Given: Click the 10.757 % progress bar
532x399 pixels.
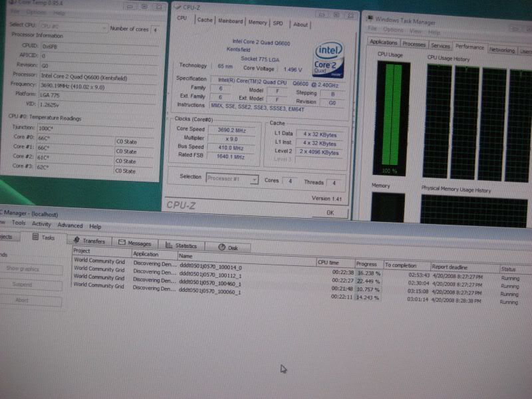Looking at the screenshot, I should pyautogui.click(x=369, y=289).
